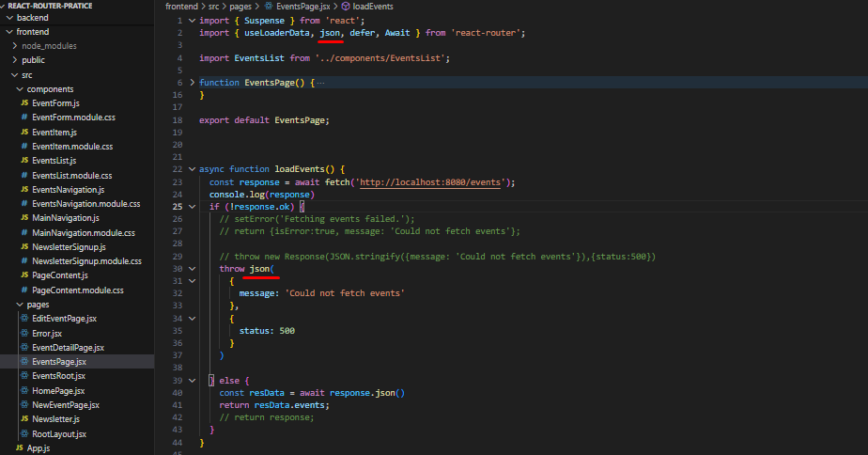The height and width of the screenshot is (455, 868).
Task: Expand the folded EventsPage function arrow
Action: [x=193, y=83]
